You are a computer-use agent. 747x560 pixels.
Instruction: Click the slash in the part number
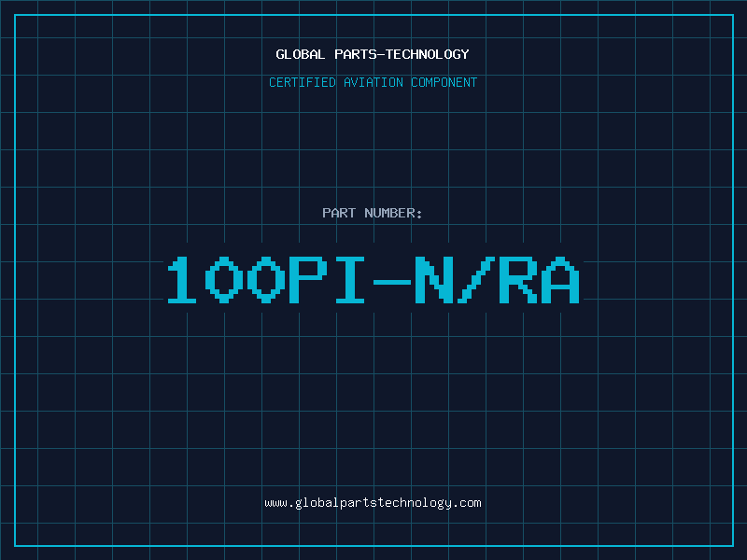point(476,281)
